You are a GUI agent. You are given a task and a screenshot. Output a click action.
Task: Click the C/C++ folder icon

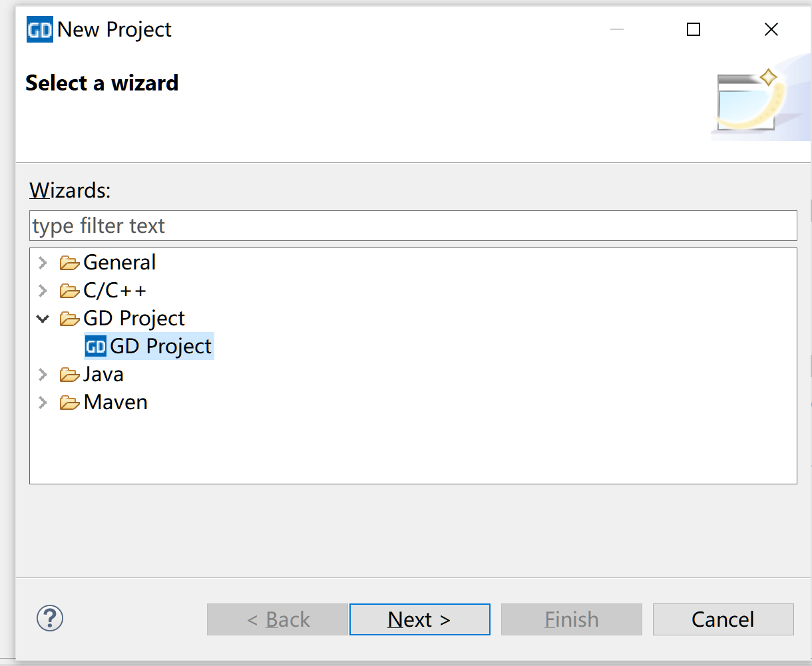[70, 291]
